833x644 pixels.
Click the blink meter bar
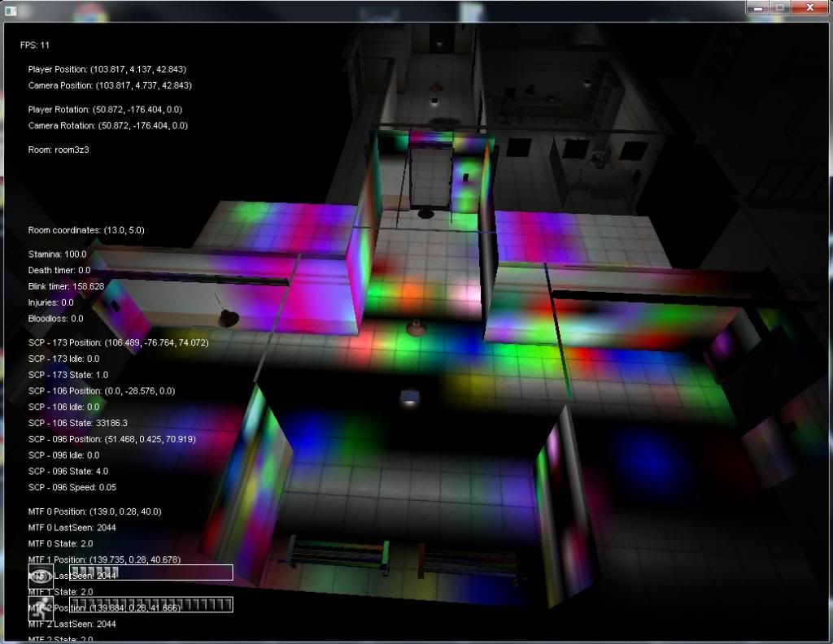click(151, 572)
